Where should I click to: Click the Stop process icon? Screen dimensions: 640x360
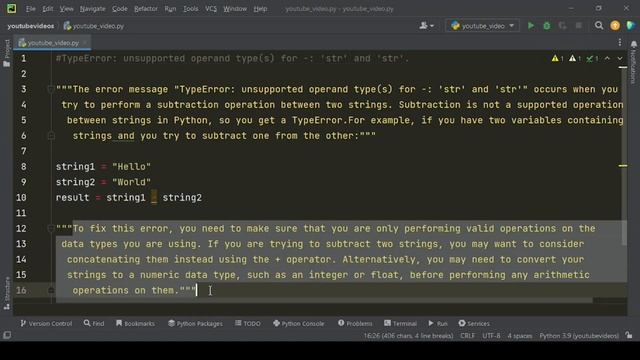[x=578, y=26]
